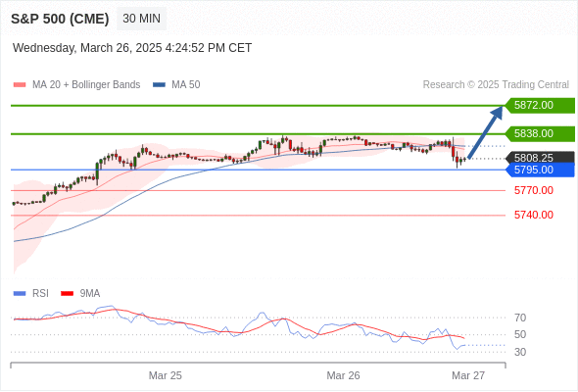Click the blue MA 50 legend swatch
Viewport: 578px width, 392px height.
click(159, 85)
